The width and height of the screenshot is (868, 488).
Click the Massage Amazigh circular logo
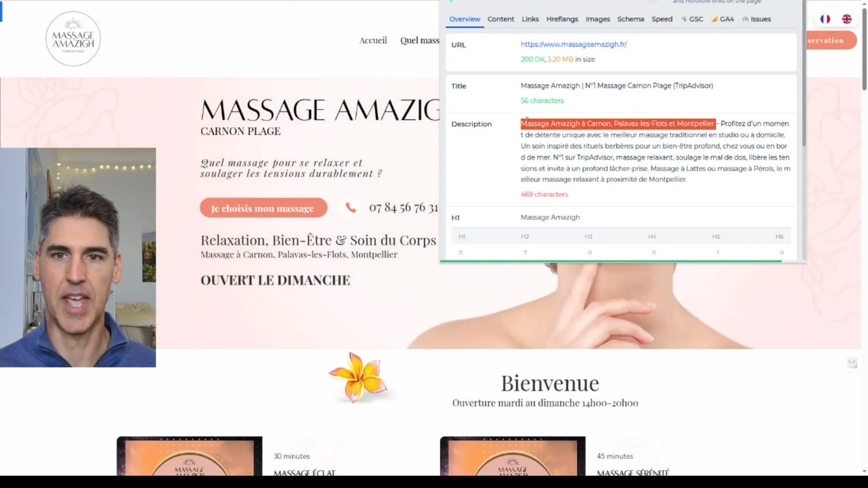[73, 39]
